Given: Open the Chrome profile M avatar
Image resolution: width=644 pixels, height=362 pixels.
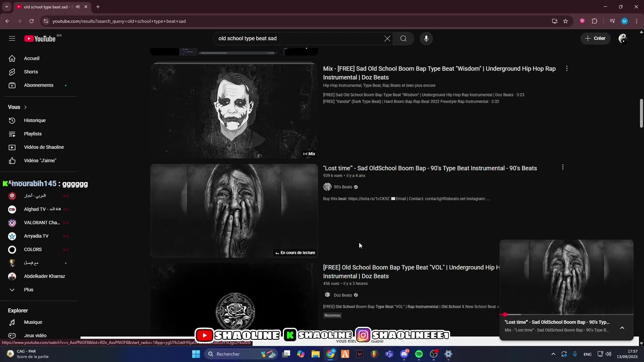Looking at the screenshot, I should 624,21.
